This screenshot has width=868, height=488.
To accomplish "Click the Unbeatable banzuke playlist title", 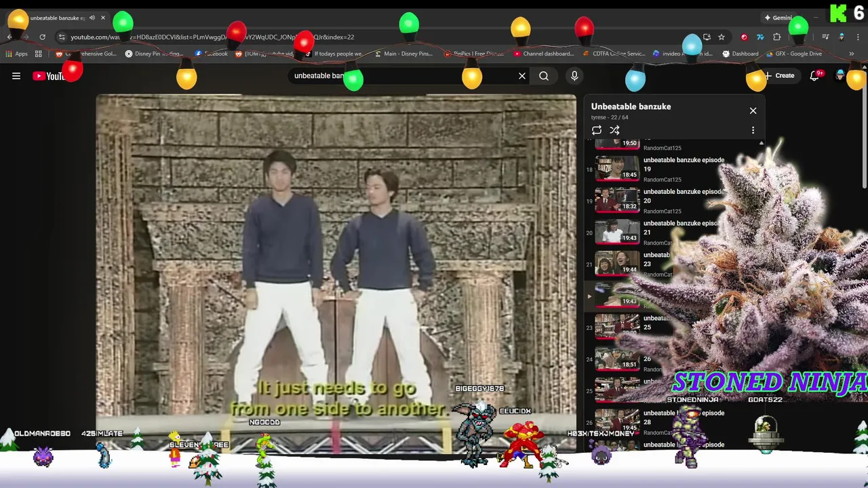I will coord(631,106).
